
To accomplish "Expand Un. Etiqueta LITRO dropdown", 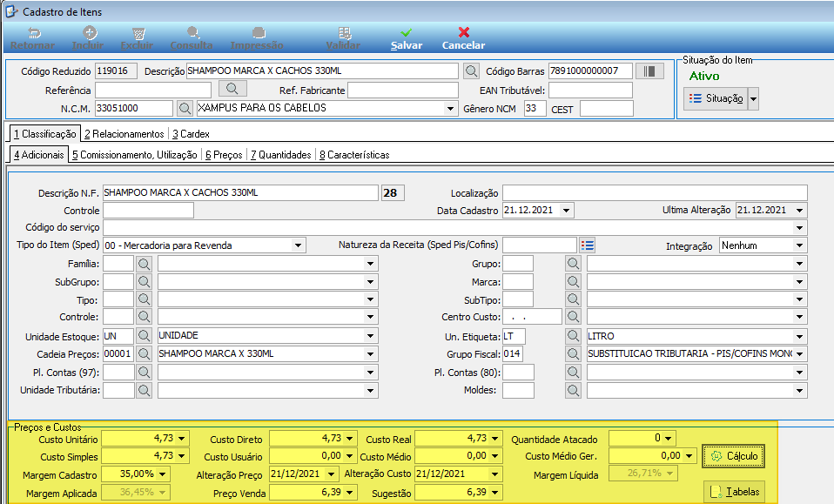I will coord(799,336).
